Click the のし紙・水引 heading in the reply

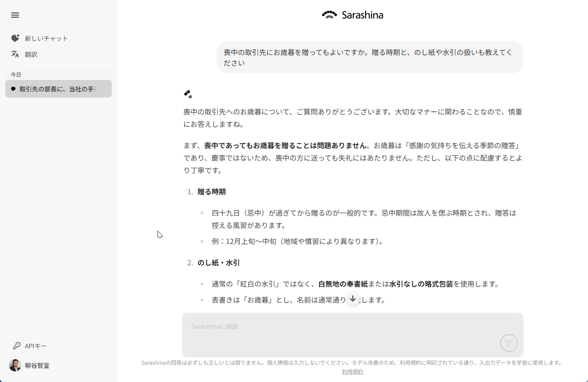pos(219,263)
